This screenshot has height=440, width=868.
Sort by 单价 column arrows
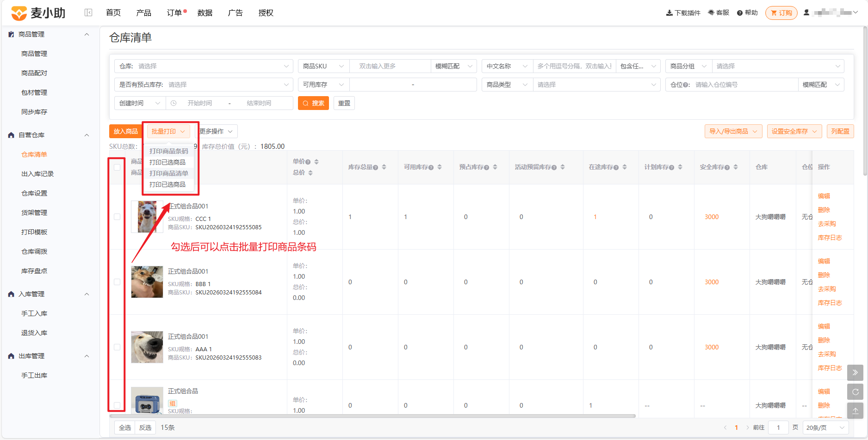(316, 161)
